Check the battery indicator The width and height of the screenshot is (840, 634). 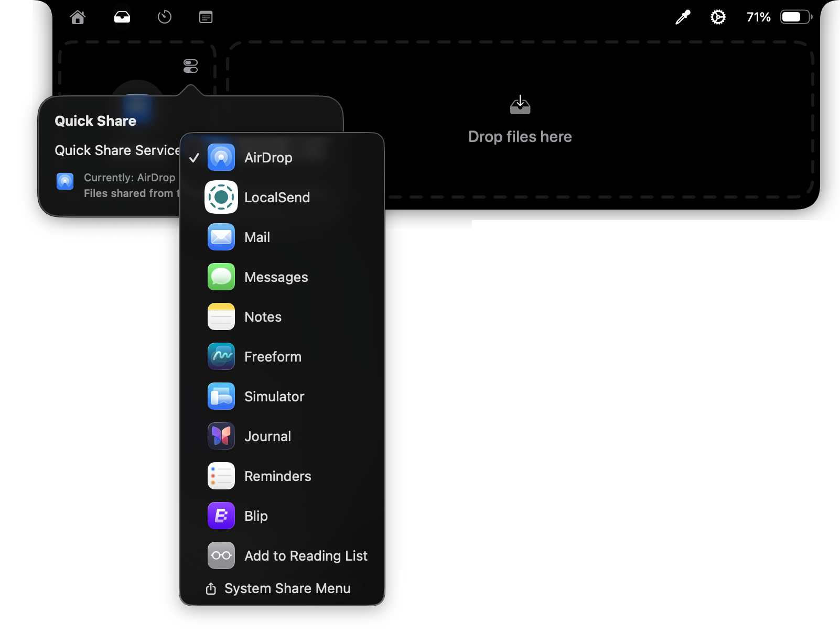point(796,17)
